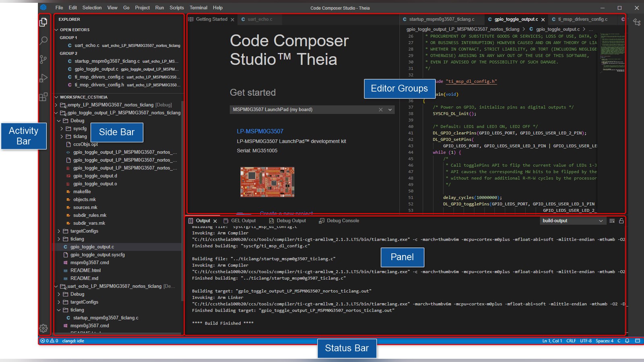Open the File menu
The height and width of the screenshot is (362, 644).
point(59,8)
